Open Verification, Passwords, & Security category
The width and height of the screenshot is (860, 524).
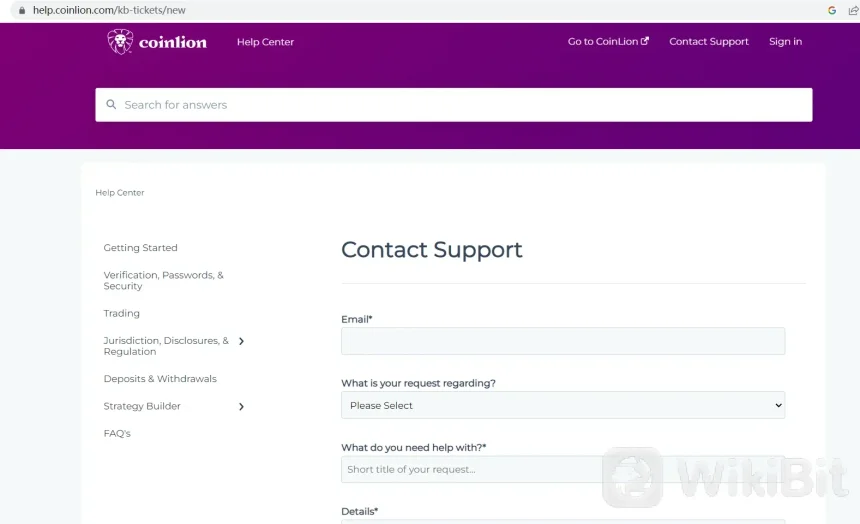[x=163, y=280]
